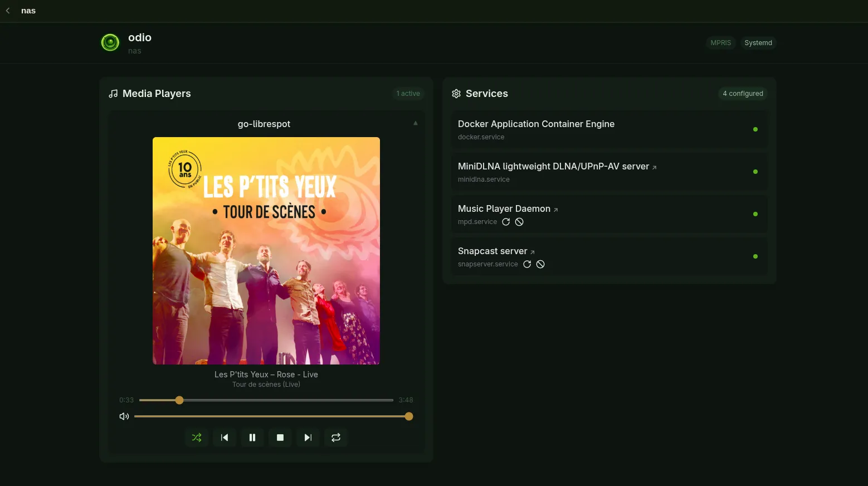
Task: Click the MiniDLNA lightweight DLNA/UPnP-AV server title
Action: pos(553,166)
